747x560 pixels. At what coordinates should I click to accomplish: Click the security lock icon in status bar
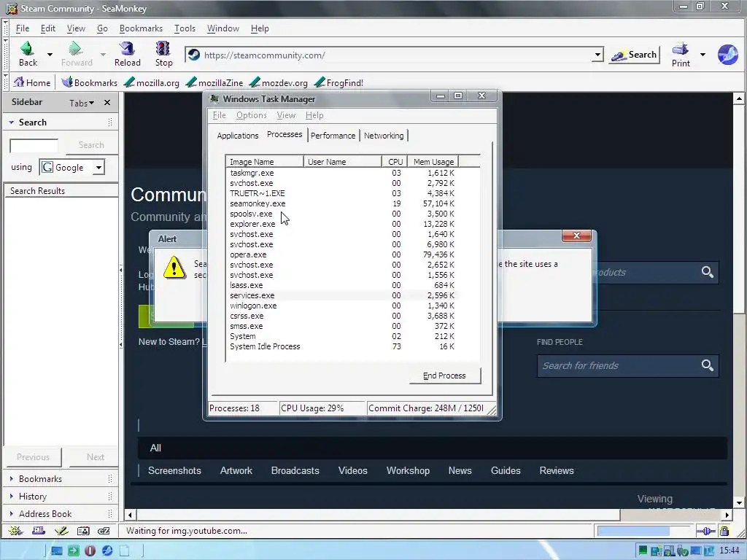pyautogui.click(x=724, y=531)
